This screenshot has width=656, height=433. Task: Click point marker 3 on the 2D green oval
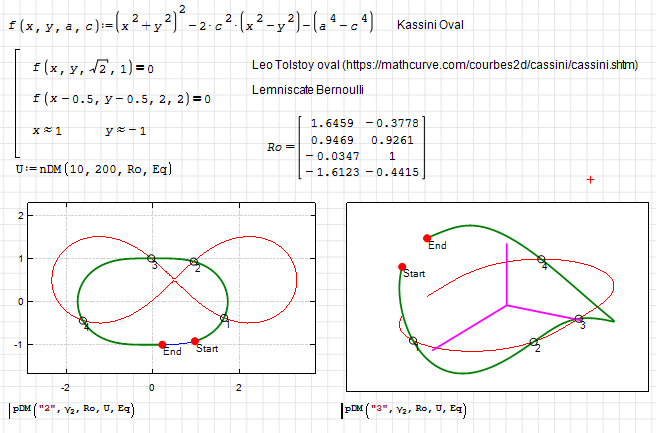click(152, 259)
